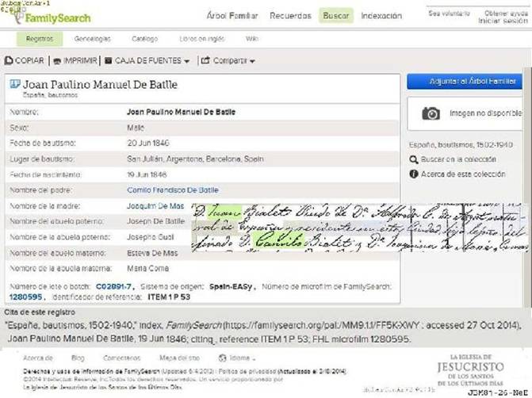The height and width of the screenshot is (398, 532).
Task: Open the Catálogo tab
Action: pos(144,38)
